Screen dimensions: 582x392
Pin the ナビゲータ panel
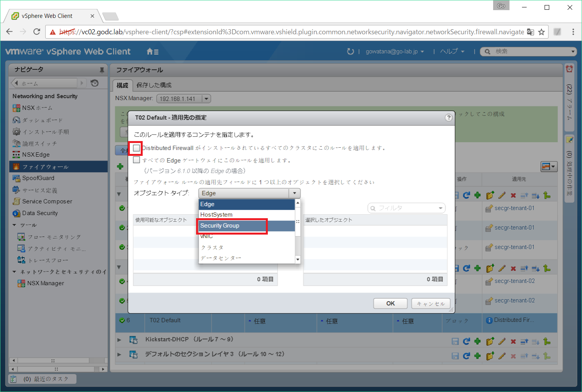(102, 70)
